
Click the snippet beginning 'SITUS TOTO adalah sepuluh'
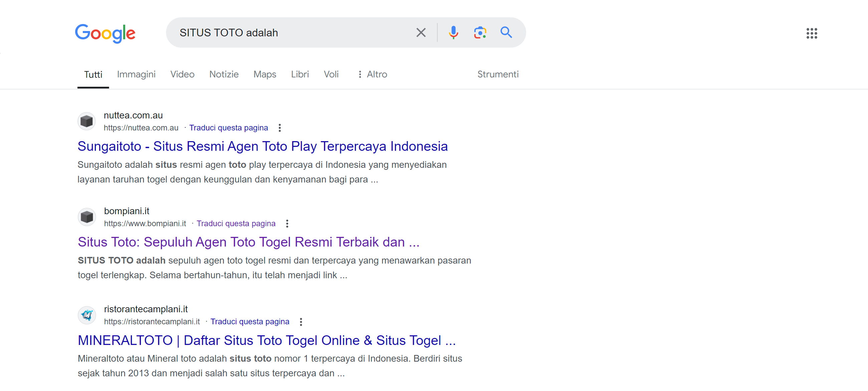[274, 268]
